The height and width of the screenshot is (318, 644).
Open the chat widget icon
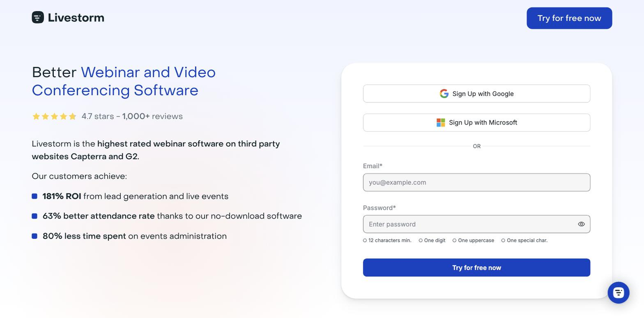tap(618, 292)
